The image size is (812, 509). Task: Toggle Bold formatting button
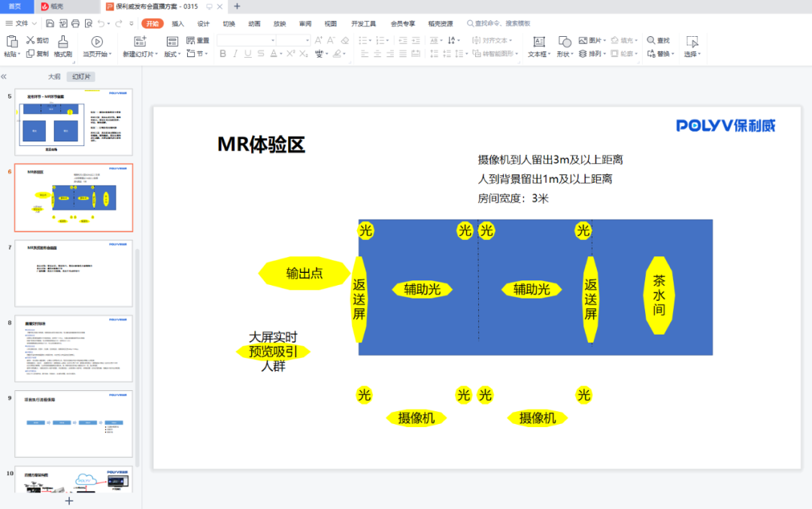[223, 54]
